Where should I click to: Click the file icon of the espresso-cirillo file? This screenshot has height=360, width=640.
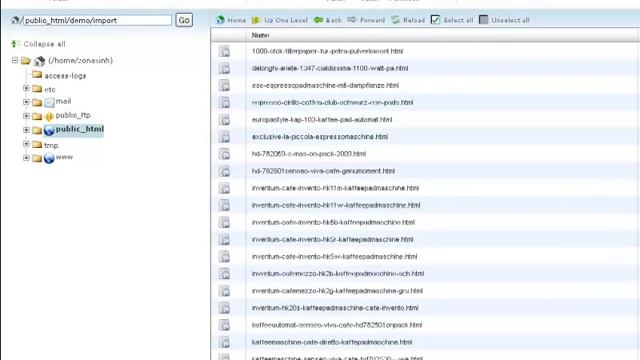coord(224,103)
